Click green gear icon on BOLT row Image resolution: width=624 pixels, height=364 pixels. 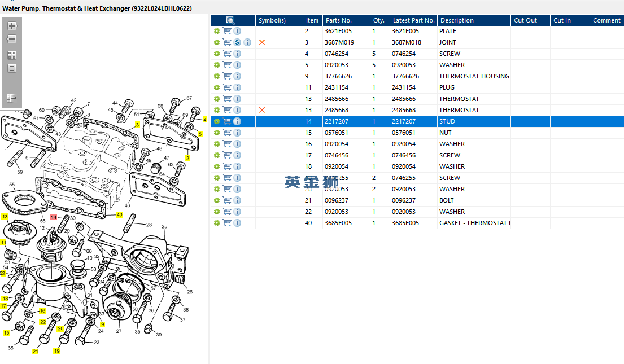pos(216,200)
